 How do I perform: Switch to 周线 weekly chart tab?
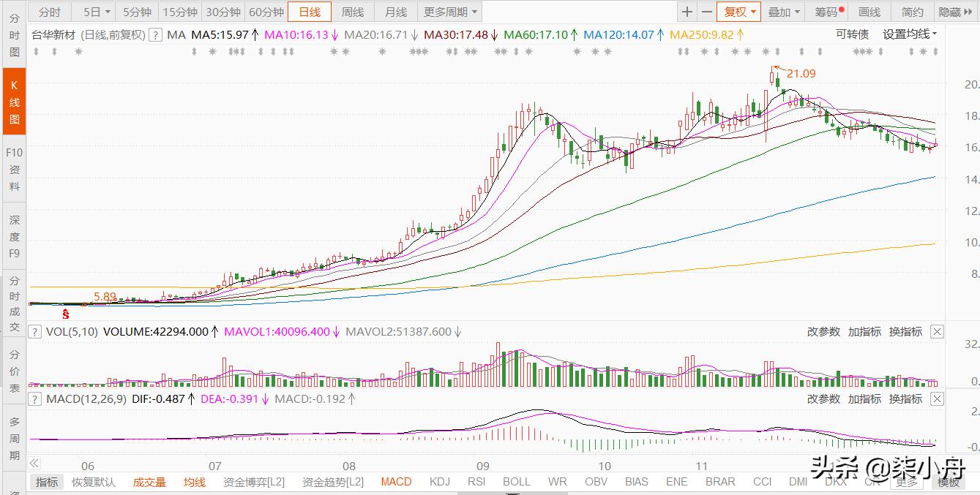point(353,12)
